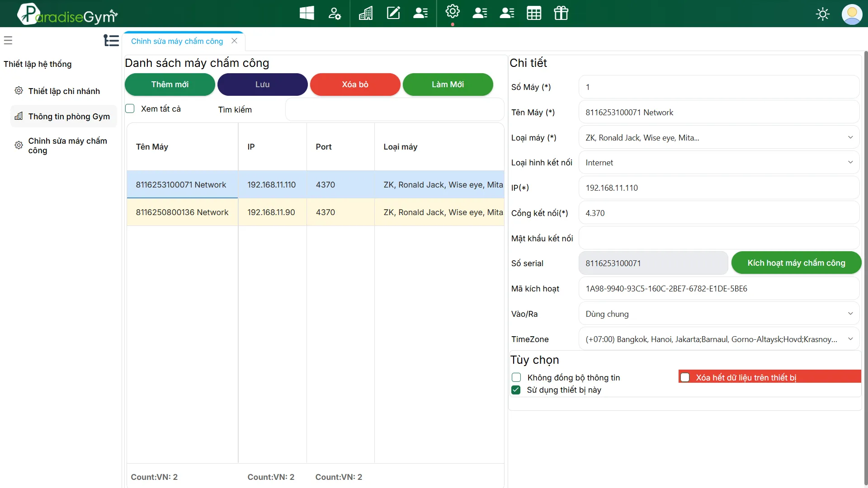Check the Xem tất cả checkbox
868x488 pixels.
(130, 108)
